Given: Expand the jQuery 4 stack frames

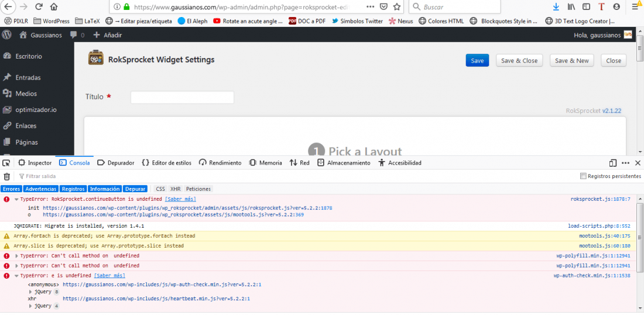Looking at the screenshot, I should tap(30, 306).
